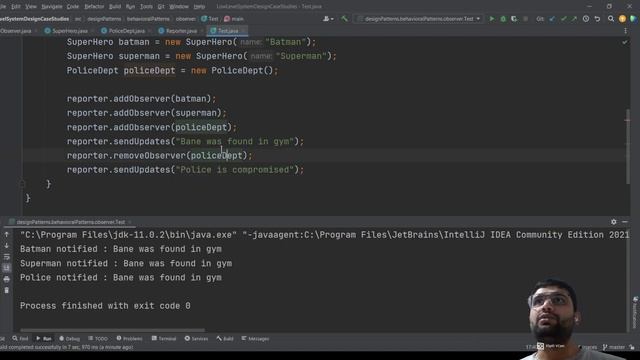Open the View menu

(x=31, y=7)
